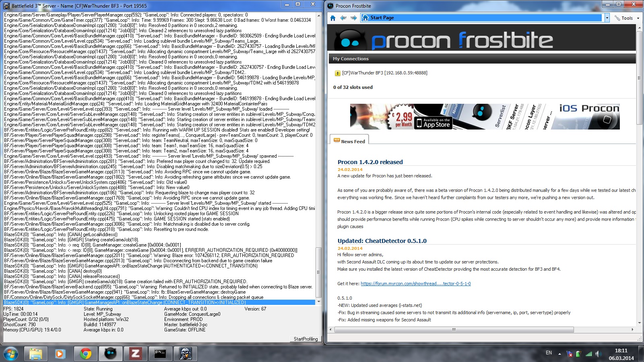The height and width of the screenshot is (362, 644).
Task: Open the [CF]WarThunder BF3 connection entry
Action: [x=385, y=73]
